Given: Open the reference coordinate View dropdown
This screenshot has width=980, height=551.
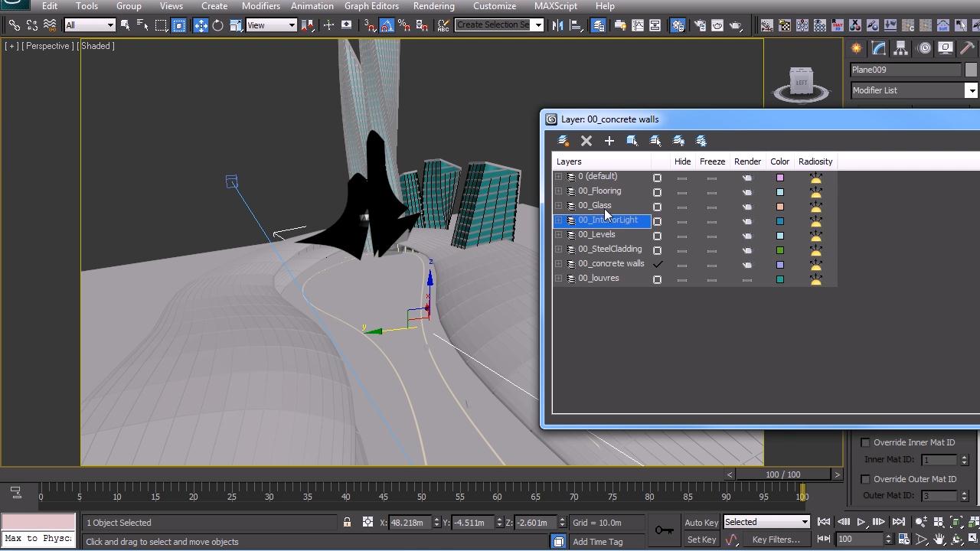Looking at the screenshot, I should click(x=271, y=25).
